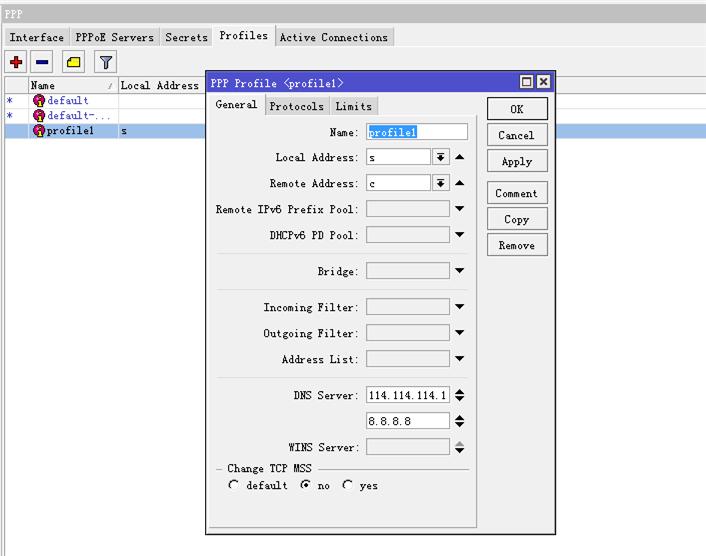Click the yellow comment note toolbar icon
The height and width of the screenshot is (556, 706).
(73, 62)
